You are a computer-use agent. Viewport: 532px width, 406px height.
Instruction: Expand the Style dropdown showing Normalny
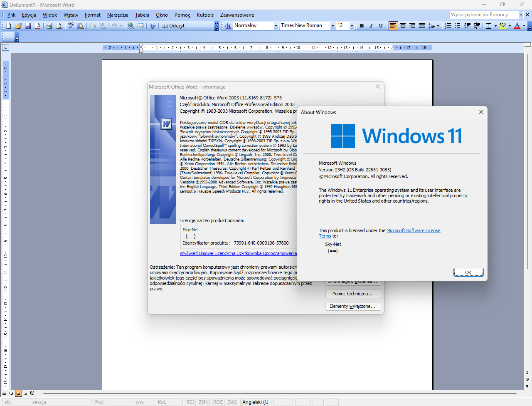tap(276, 26)
